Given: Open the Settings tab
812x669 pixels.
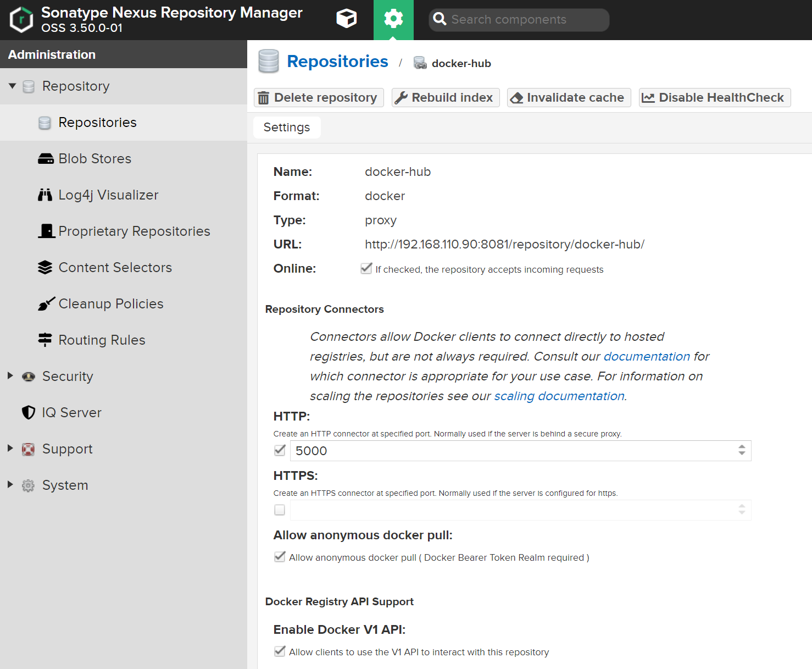Looking at the screenshot, I should [x=287, y=128].
